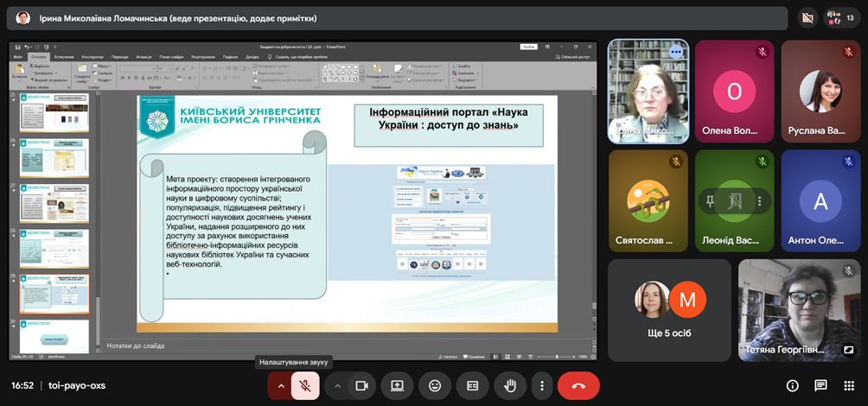The image size is (868, 406).
Task: Open audio settings chevron beside microphone
Action: pos(281,385)
